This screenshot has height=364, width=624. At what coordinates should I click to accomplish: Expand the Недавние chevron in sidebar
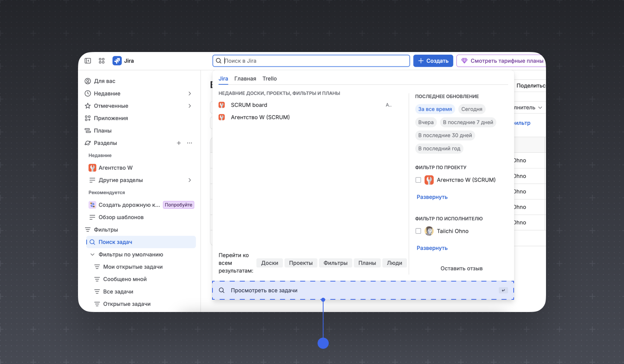coord(190,94)
